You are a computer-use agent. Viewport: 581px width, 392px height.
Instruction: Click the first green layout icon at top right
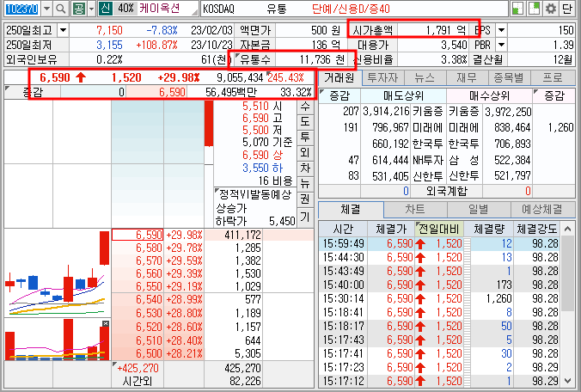[x=517, y=9]
